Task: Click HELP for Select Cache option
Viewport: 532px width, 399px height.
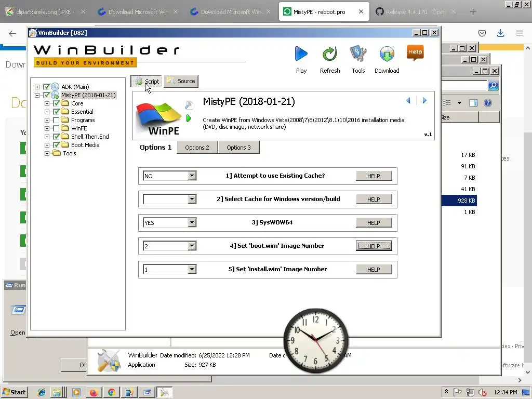Action: pos(374,199)
